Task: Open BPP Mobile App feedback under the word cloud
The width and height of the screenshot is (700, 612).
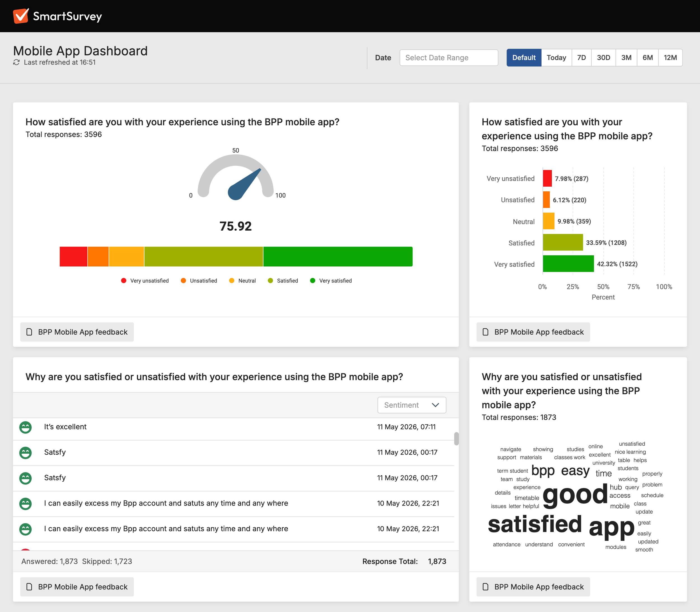Action: [x=533, y=587]
